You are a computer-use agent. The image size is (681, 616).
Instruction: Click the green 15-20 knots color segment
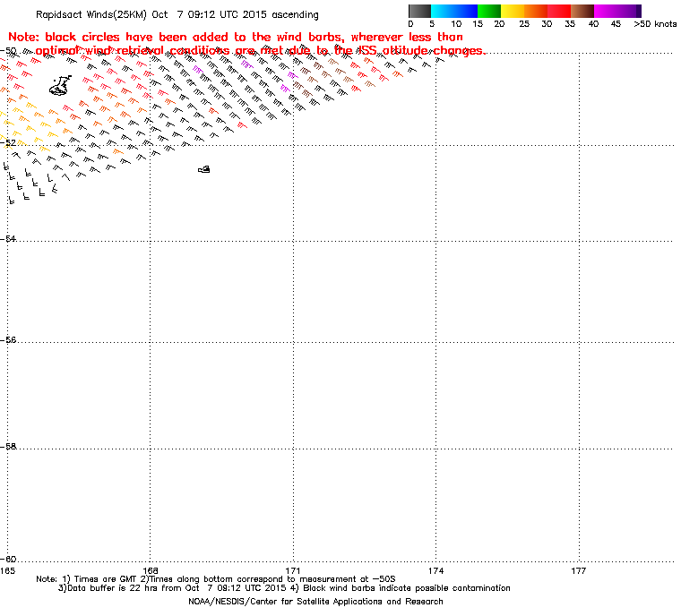(x=489, y=11)
